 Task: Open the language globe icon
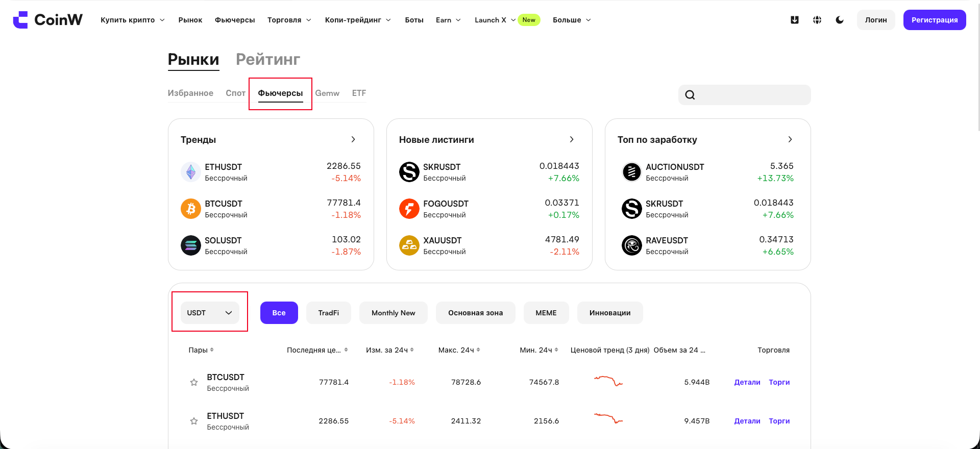(x=817, y=20)
